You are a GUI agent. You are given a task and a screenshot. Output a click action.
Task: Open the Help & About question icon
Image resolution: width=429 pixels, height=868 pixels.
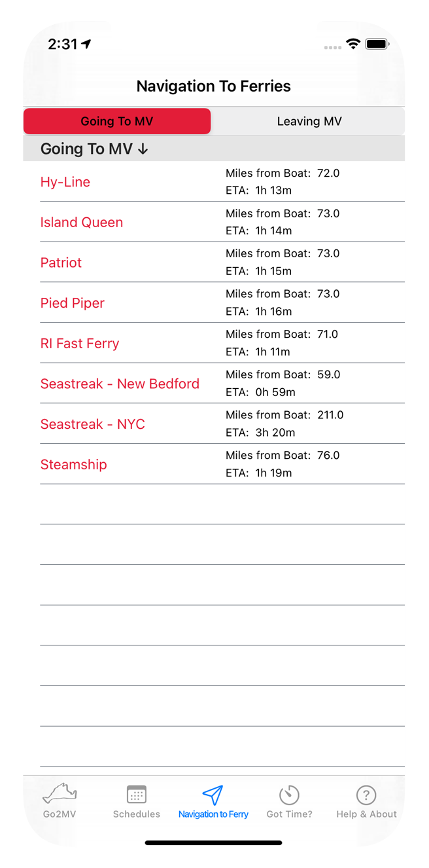click(x=366, y=795)
